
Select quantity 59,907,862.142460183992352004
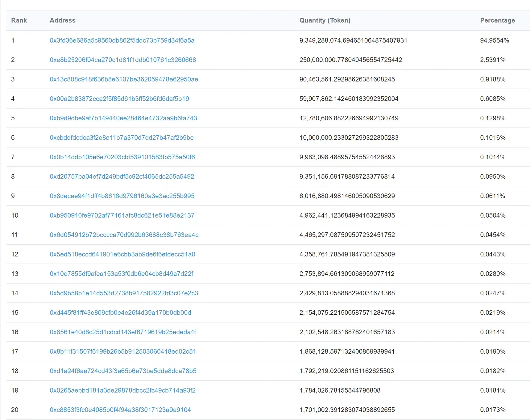coord(349,99)
